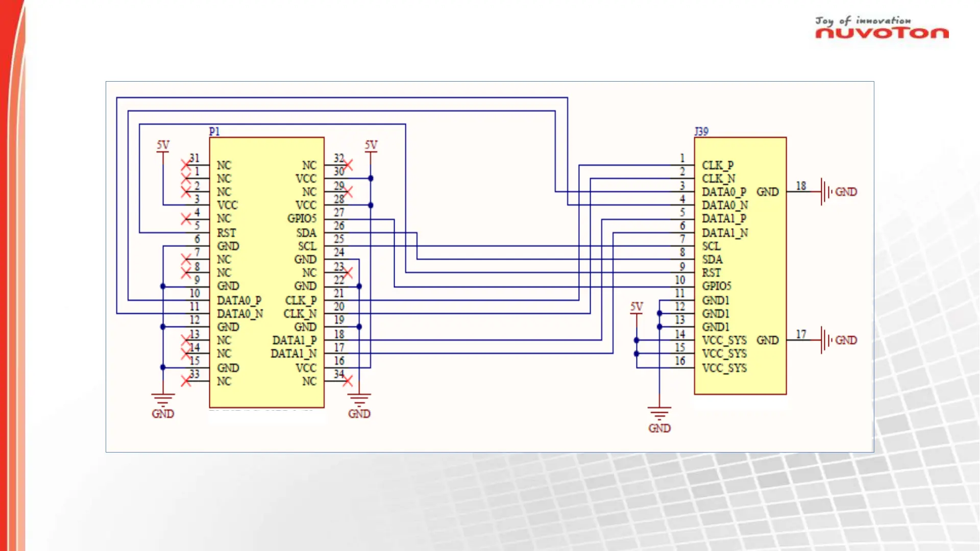Select the P1 component designator

tap(214, 132)
